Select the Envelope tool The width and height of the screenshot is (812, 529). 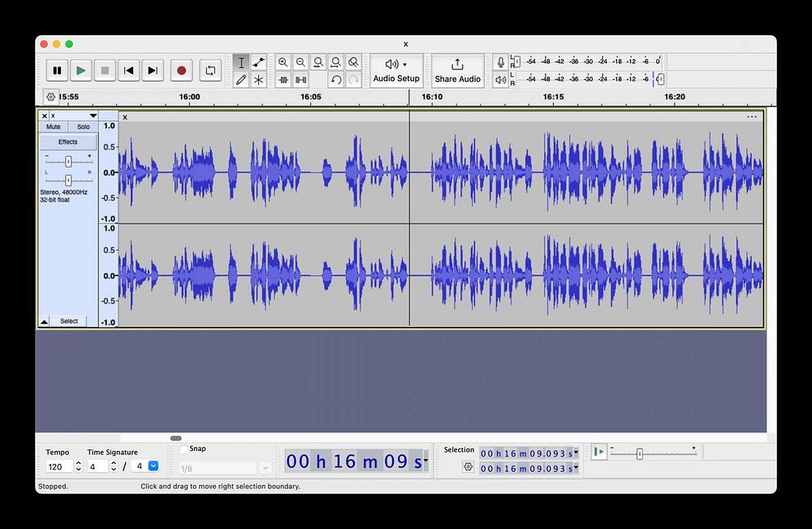[x=258, y=63]
